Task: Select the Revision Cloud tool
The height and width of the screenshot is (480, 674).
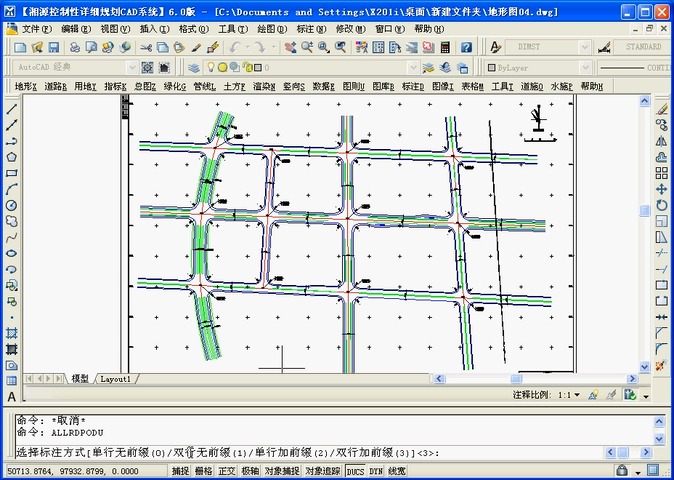Action: tap(12, 221)
